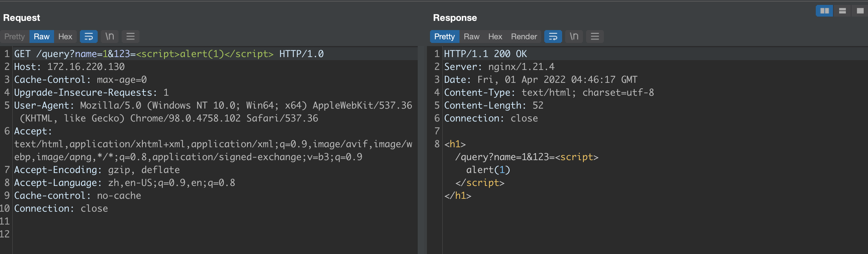Toggle show non-printable chars in Response panel

point(574,36)
